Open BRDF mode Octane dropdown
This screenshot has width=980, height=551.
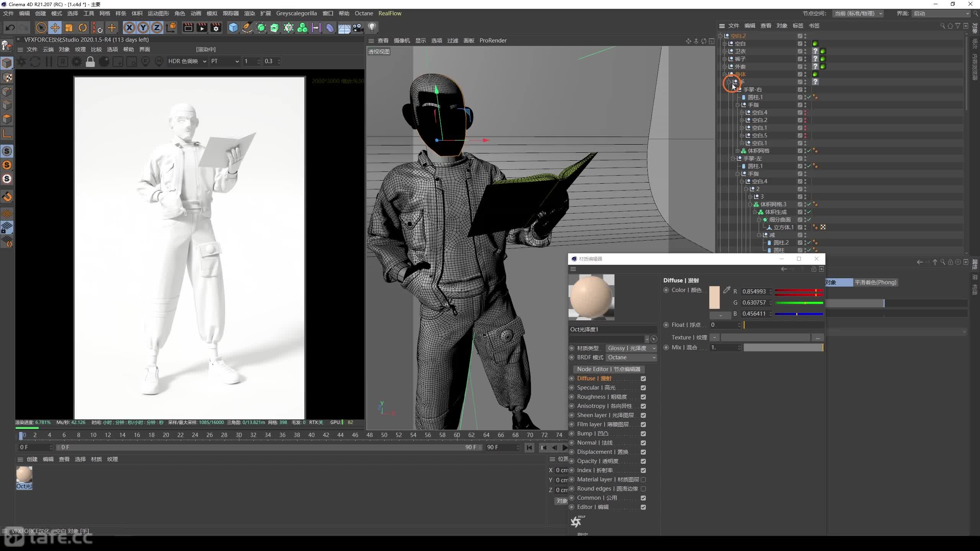(631, 357)
